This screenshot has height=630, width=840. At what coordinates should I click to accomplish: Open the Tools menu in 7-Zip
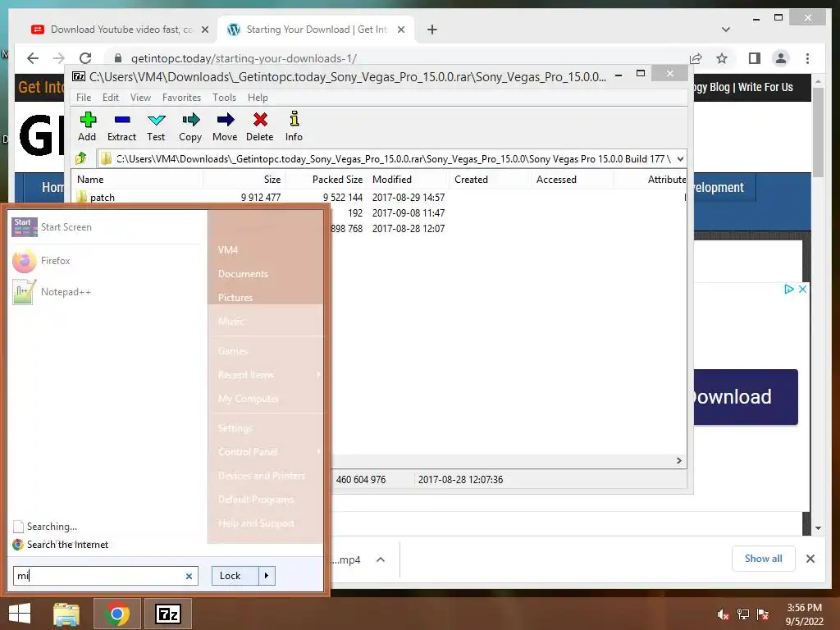coord(224,98)
